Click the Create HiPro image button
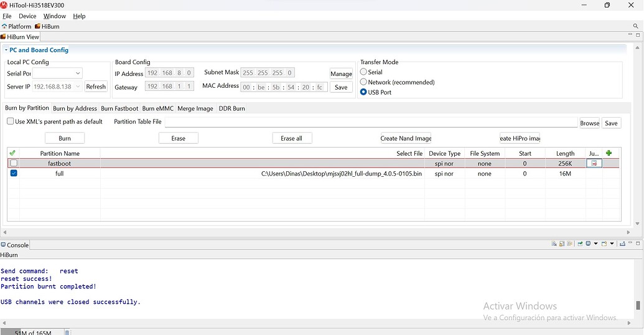Screen dimensions: 644x335 tap(520, 138)
